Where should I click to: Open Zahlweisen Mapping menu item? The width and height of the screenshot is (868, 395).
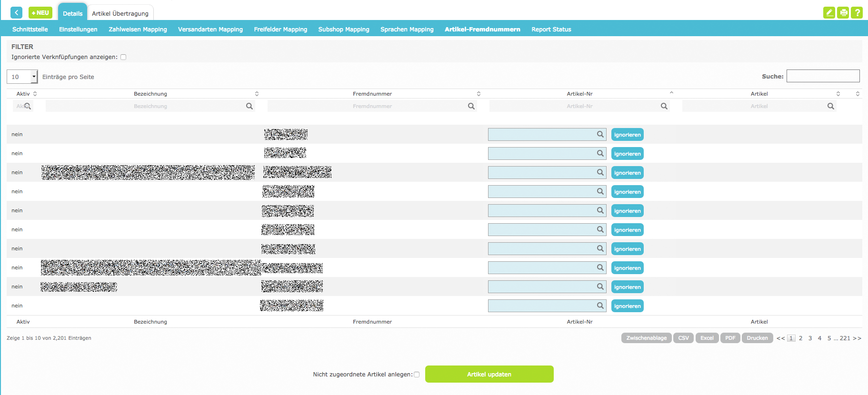pos(138,29)
